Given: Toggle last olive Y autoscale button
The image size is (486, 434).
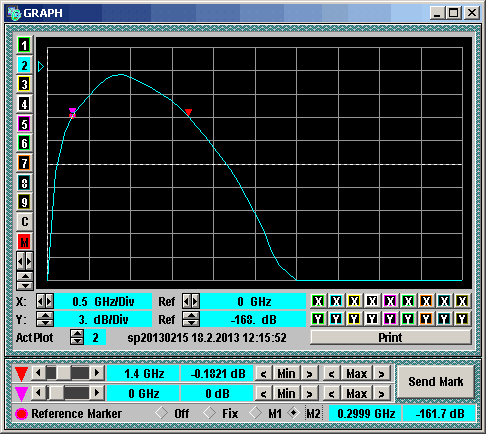Looking at the screenshot, I should [462, 319].
